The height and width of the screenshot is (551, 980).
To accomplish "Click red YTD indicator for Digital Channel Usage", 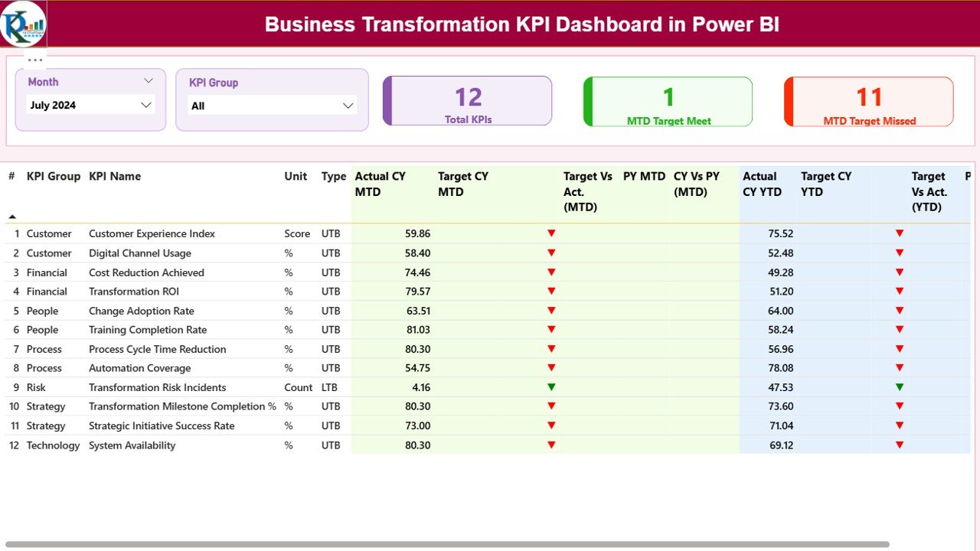I will point(899,253).
